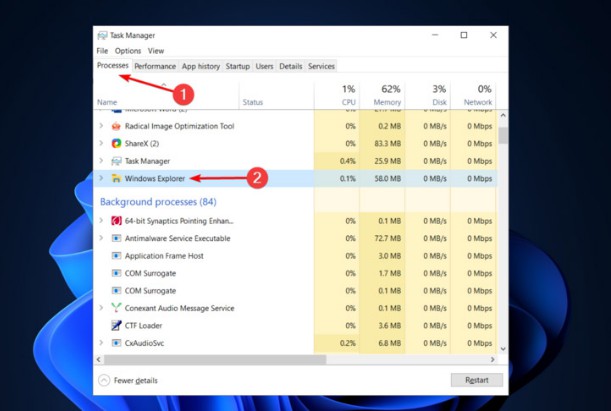Viewport: 611px width, 411px height.
Task: Click the ShareX process icon
Action: pos(116,144)
